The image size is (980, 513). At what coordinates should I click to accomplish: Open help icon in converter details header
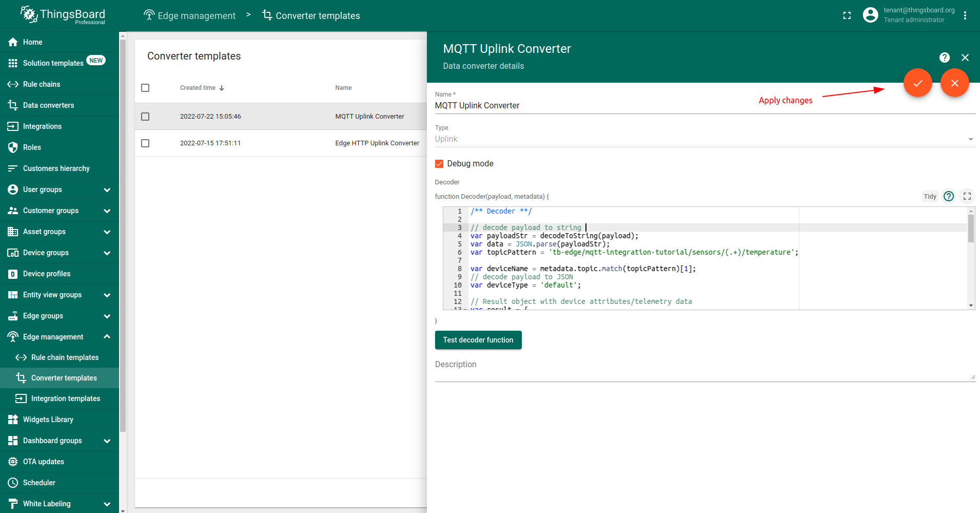pos(944,58)
